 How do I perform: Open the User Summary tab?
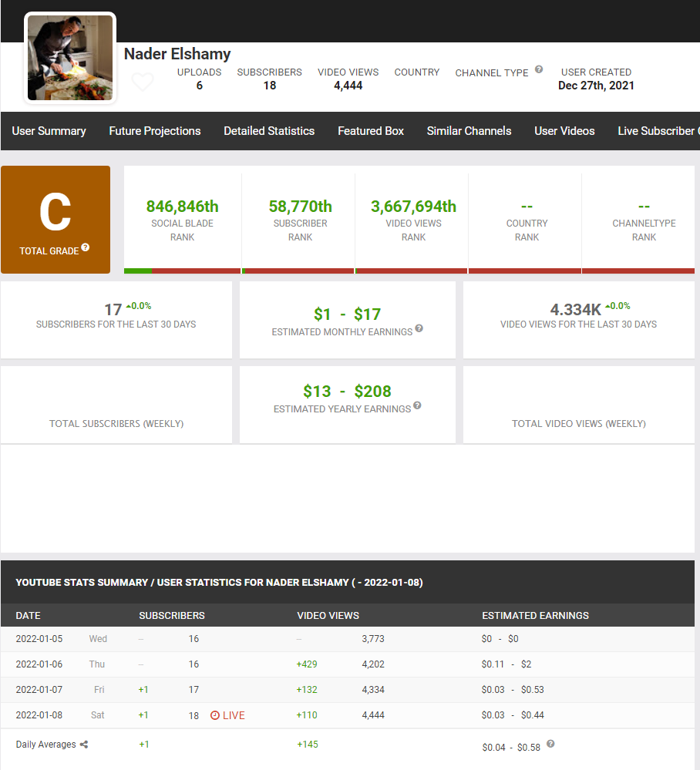click(x=49, y=130)
